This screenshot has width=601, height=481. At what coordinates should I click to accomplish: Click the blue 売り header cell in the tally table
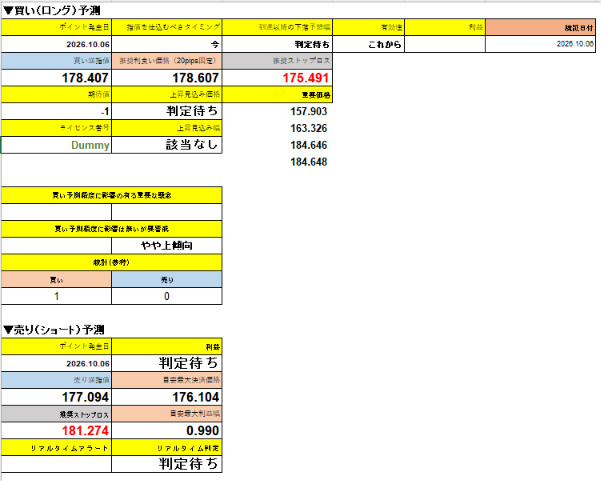(x=167, y=279)
